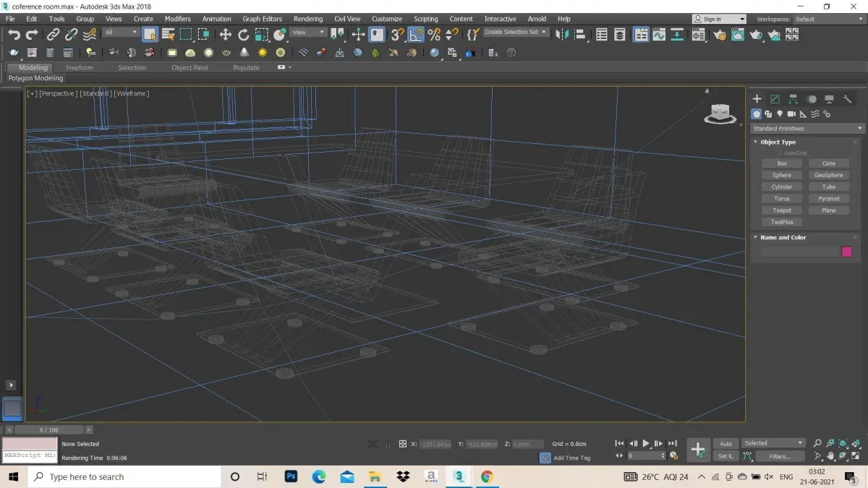Screen dimensions: 868x488
Task: Collapse the Object Type rollout
Action: tap(778, 142)
